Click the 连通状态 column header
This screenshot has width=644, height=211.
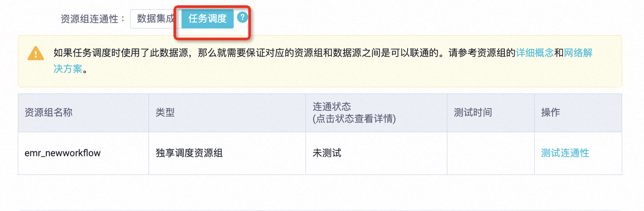coord(332,107)
